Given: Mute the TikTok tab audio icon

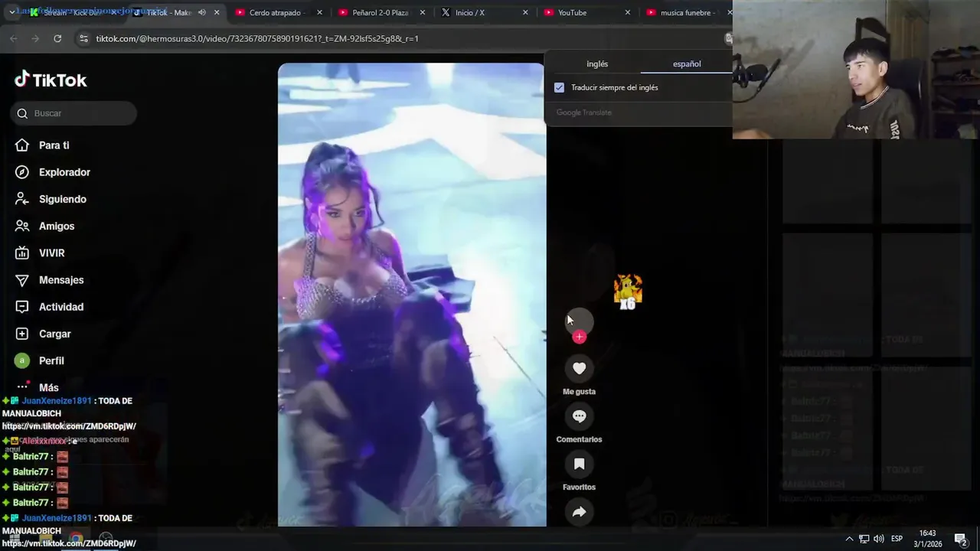Looking at the screenshot, I should (202, 12).
